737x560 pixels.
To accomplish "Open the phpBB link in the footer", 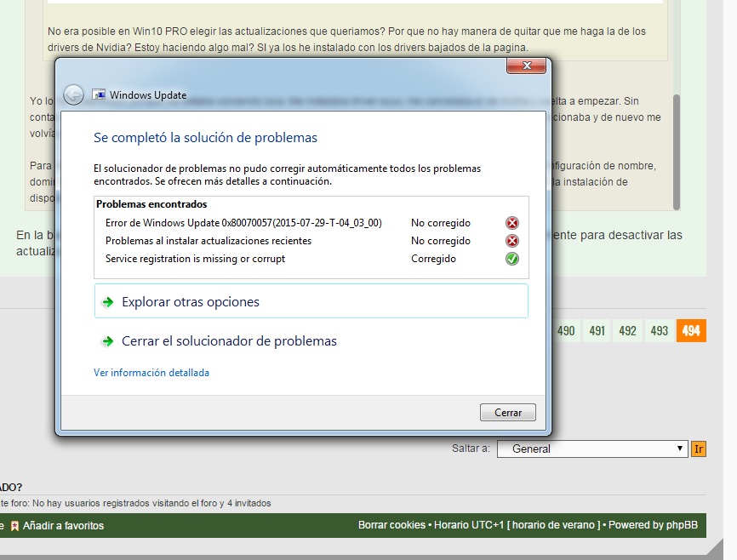I will coord(682,525).
